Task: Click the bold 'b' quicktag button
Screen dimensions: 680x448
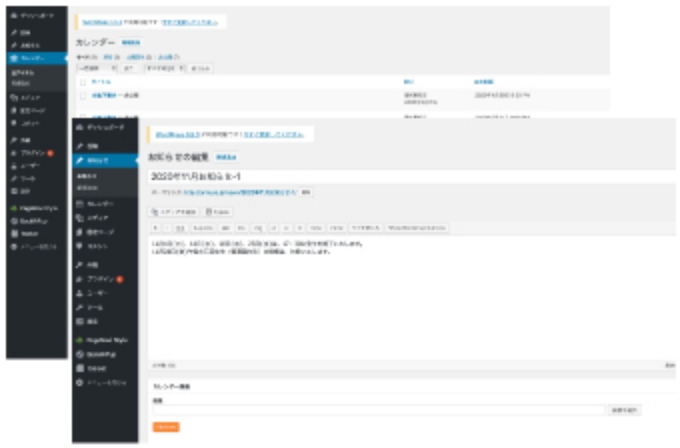Action: 156,228
